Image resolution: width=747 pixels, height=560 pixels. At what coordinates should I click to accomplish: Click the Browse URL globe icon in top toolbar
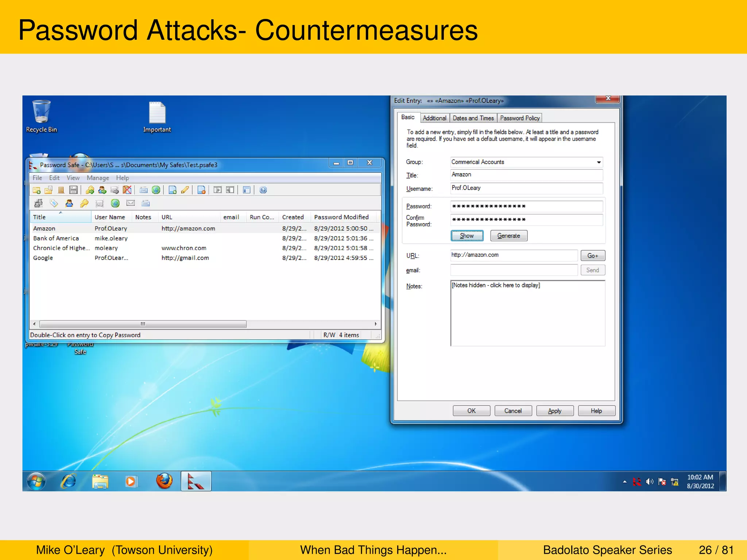[x=156, y=190]
